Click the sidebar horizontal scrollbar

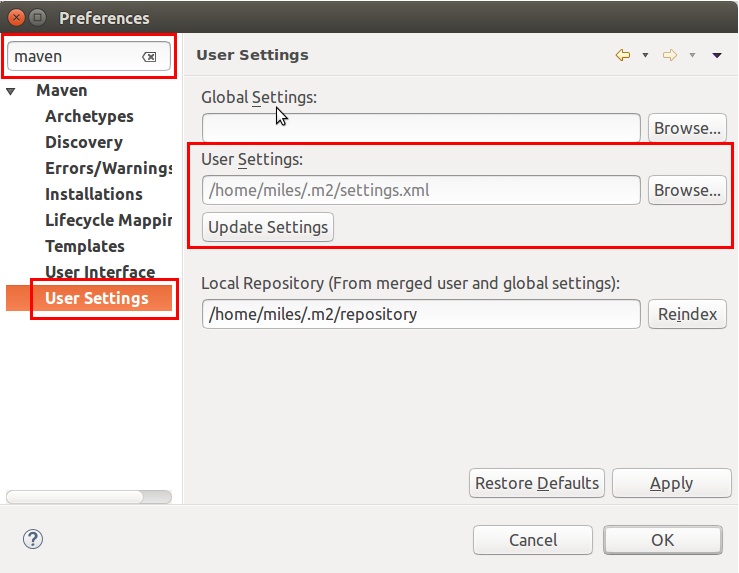click(x=89, y=497)
